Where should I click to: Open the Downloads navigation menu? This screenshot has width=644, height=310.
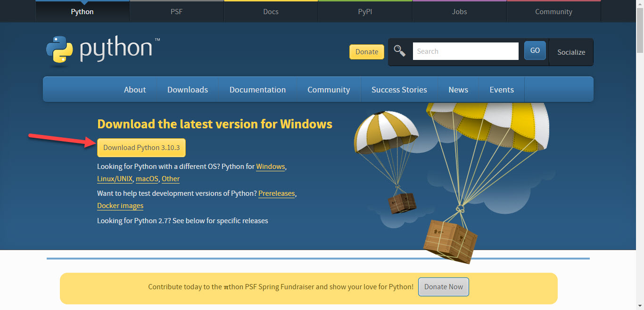(x=188, y=90)
